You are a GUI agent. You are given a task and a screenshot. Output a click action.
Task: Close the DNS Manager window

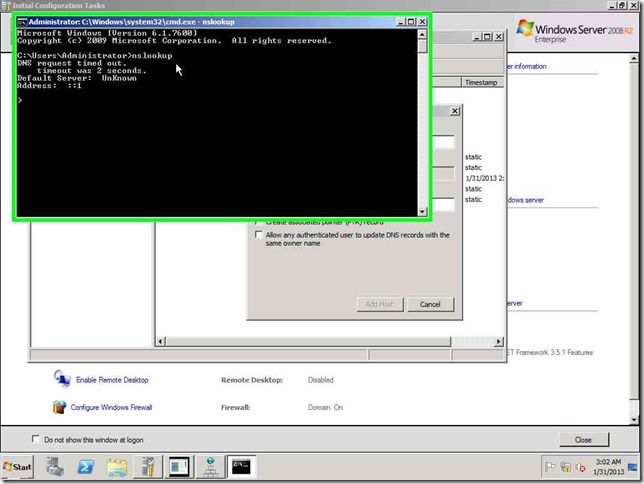498,37
